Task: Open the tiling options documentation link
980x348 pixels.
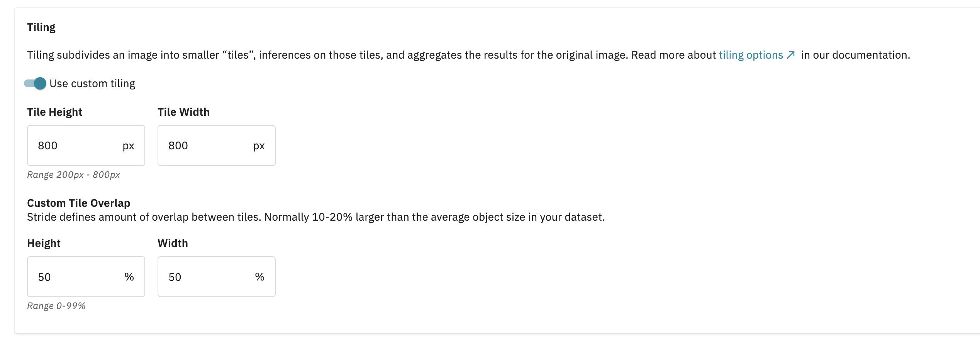Action: point(751,55)
